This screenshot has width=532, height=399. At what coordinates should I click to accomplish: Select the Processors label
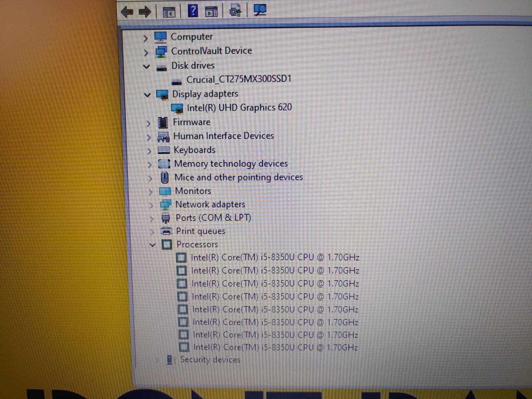(197, 244)
